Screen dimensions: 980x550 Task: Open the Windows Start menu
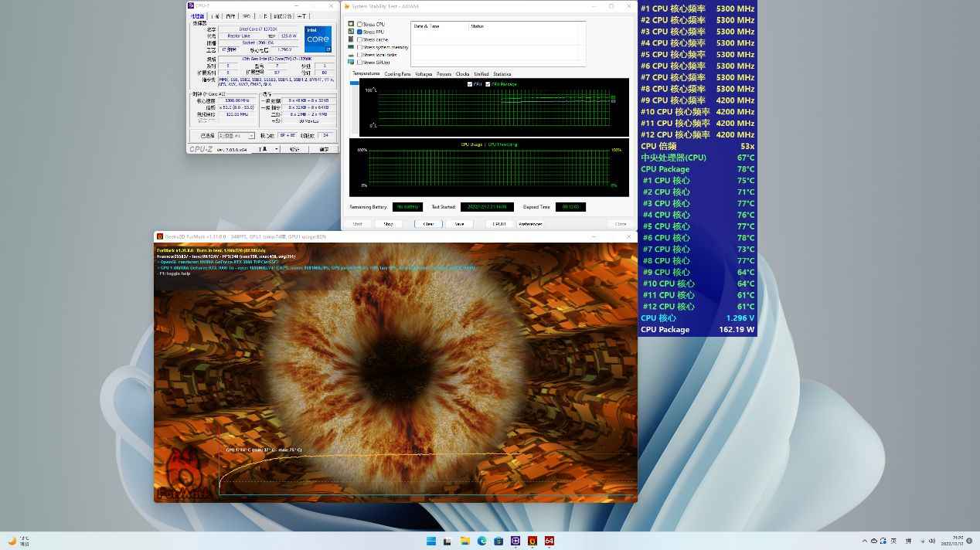coord(430,541)
